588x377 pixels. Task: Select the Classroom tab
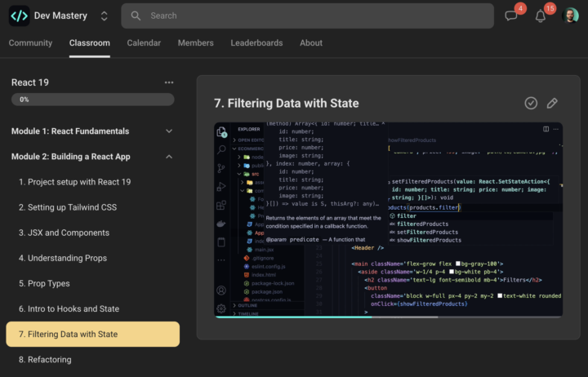click(x=90, y=42)
